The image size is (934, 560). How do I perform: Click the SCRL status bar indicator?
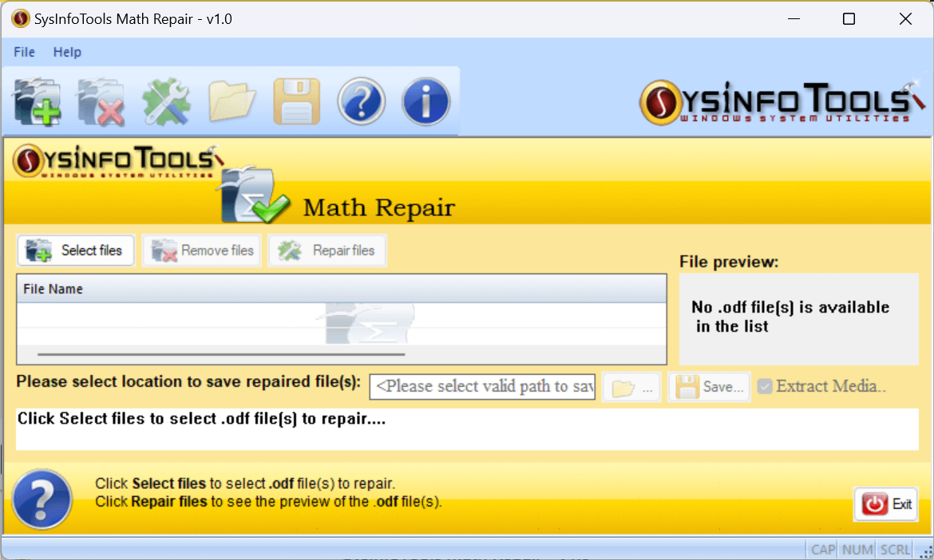pyautogui.click(x=895, y=550)
